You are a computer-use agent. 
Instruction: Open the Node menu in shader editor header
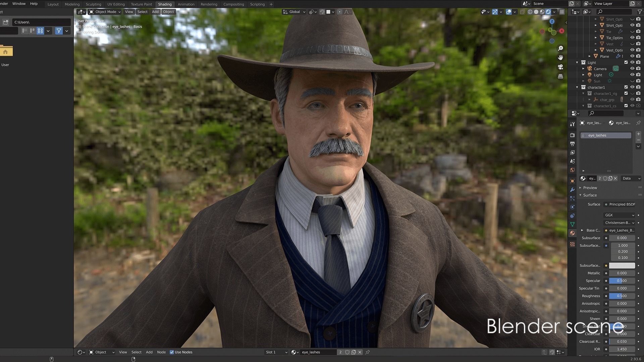161,352
